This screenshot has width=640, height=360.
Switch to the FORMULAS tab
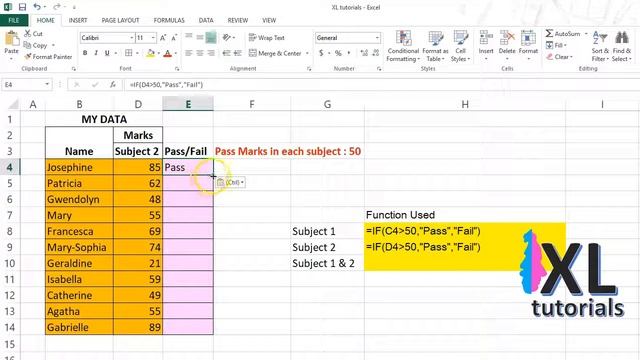coord(169,20)
